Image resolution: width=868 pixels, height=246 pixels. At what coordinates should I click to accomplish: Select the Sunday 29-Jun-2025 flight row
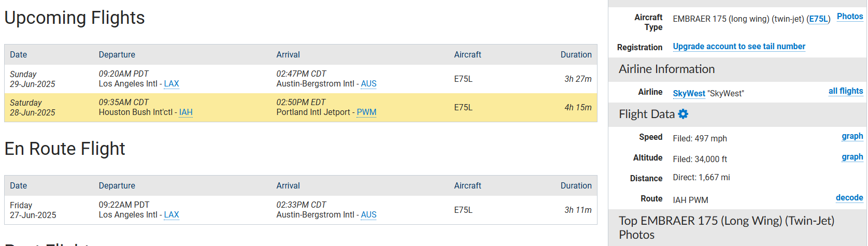(301, 79)
